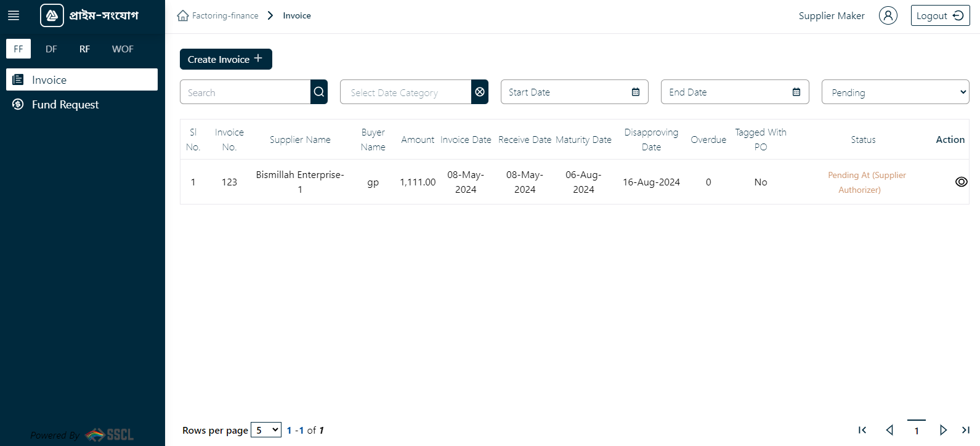Image resolution: width=980 pixels, height=446 pixels.
Task: Click the Maturity Date column header
Action: tap(583, 139)
